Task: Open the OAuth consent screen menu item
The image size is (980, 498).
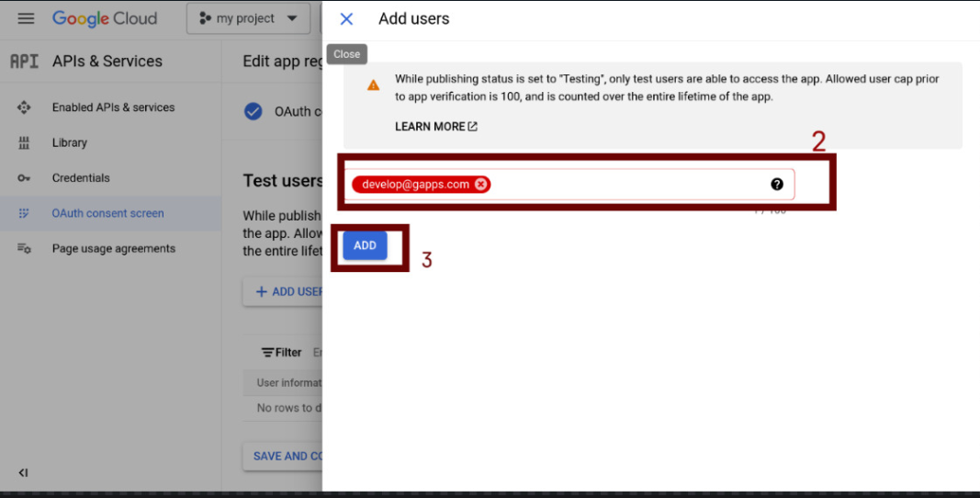Action: click(107, 213)
